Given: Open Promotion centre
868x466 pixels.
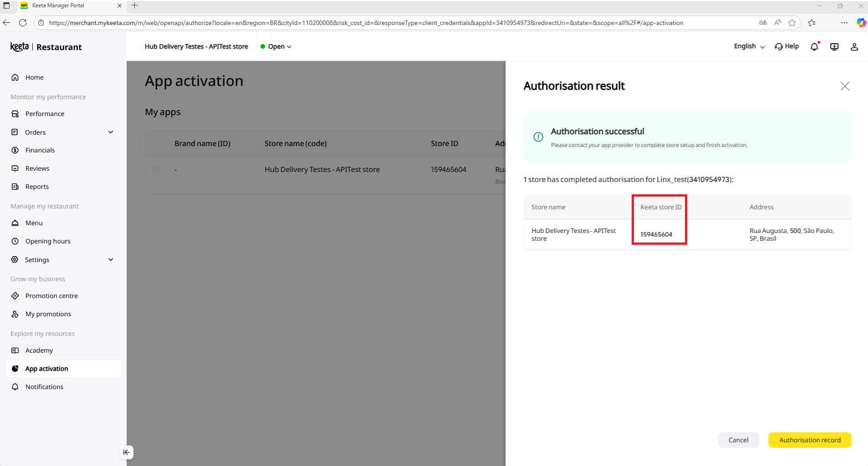Looking at the screenshot, I should tap(63, 296).
